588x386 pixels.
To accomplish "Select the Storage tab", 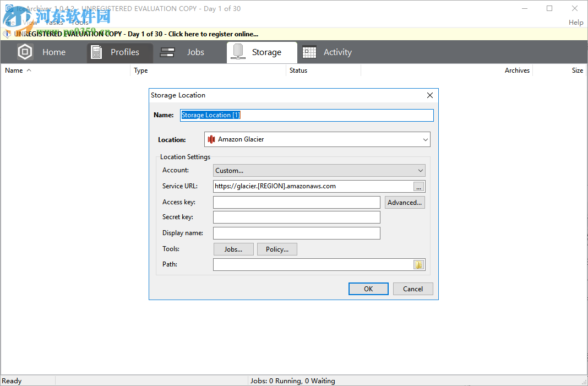I will 262,52.
